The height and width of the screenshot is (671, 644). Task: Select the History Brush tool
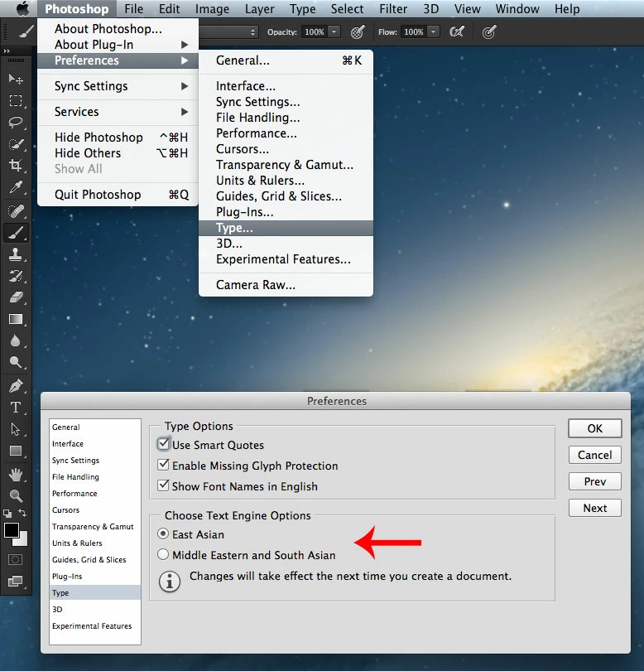pos(16,276)
